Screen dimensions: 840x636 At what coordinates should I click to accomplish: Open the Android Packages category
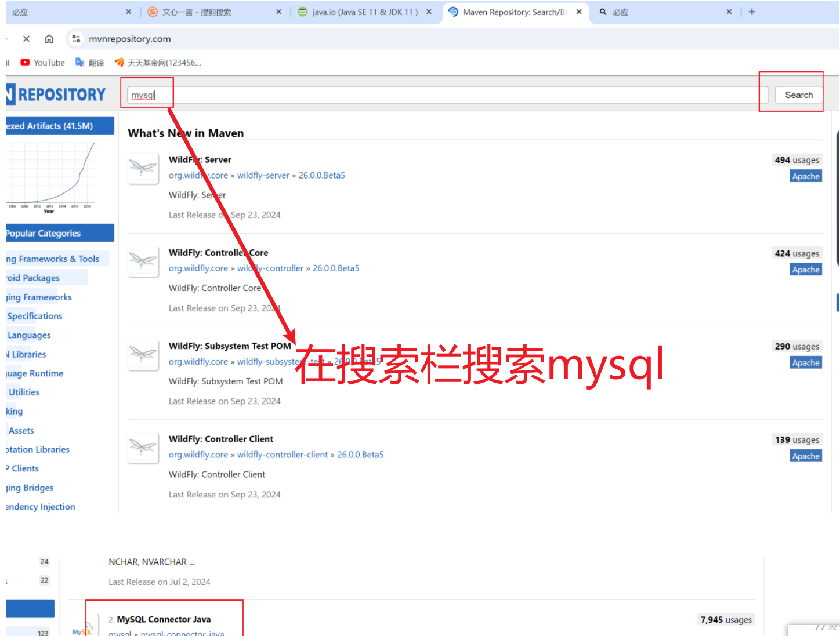[33, 278]
